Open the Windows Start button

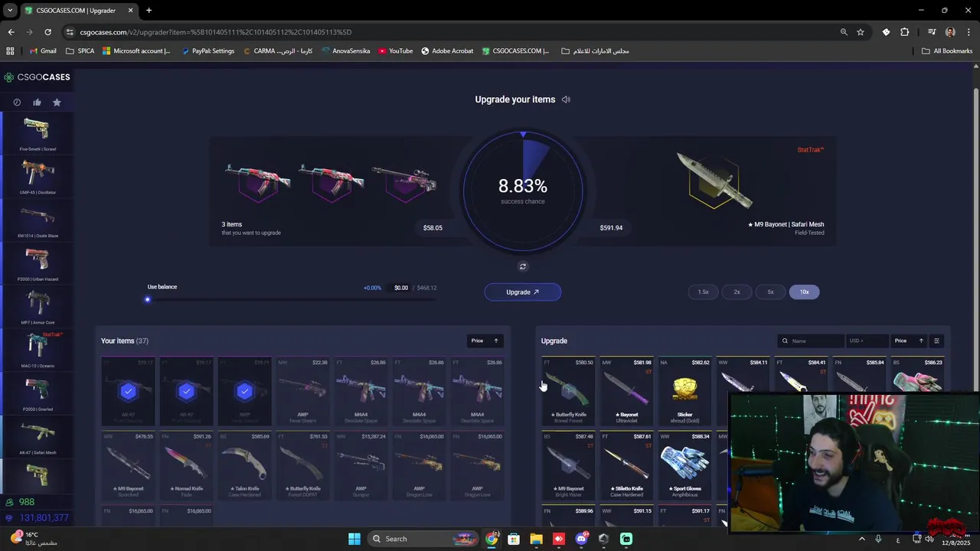pos(354,539)
